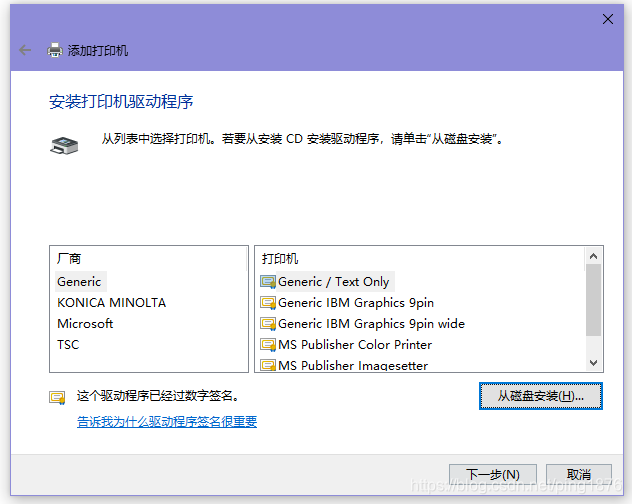The width and height of the screenshot is (632, 504).
Task: Select MS Publisher Imagesetter printer
Action: point(353,365)
